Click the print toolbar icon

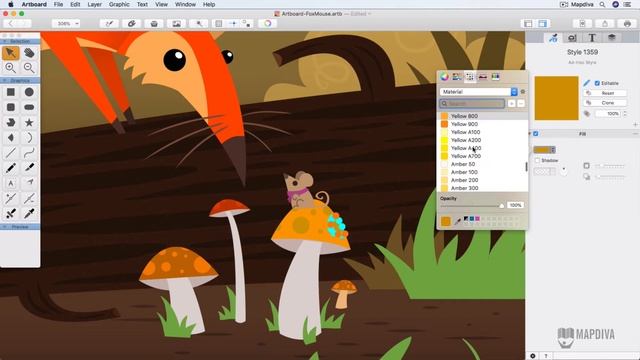(x=627, y=24)
